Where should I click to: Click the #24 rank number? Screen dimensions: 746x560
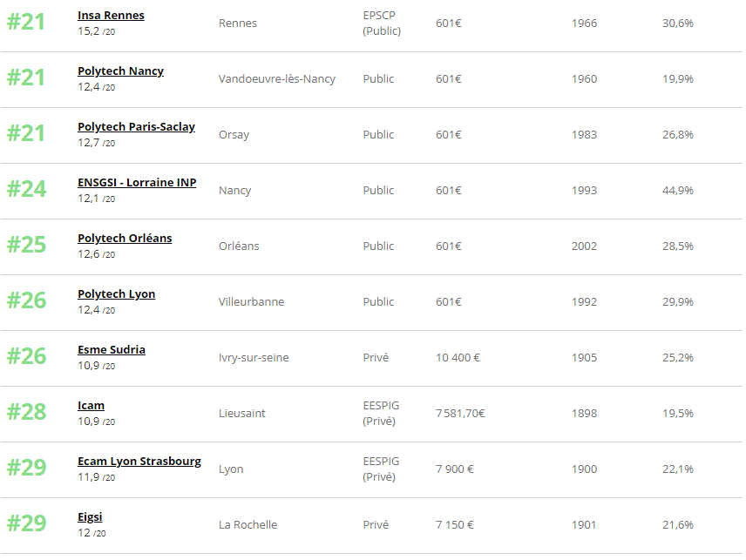coord(26,189)
